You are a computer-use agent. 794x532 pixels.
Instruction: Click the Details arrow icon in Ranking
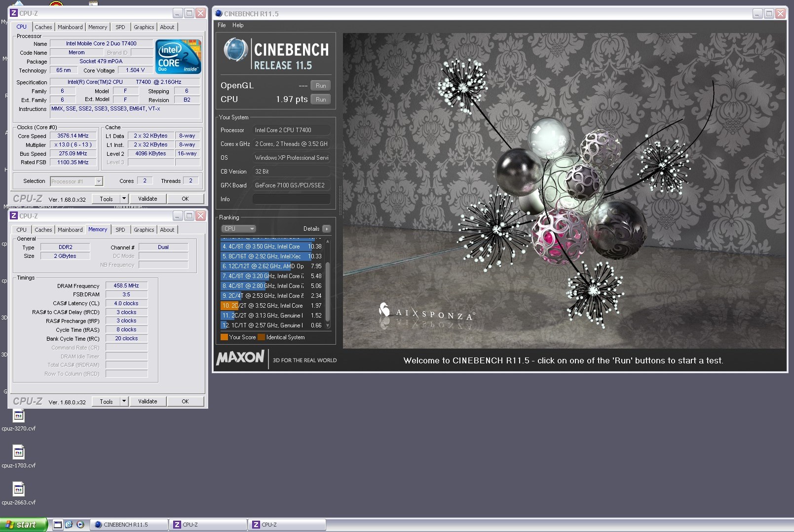pos(326,229)
